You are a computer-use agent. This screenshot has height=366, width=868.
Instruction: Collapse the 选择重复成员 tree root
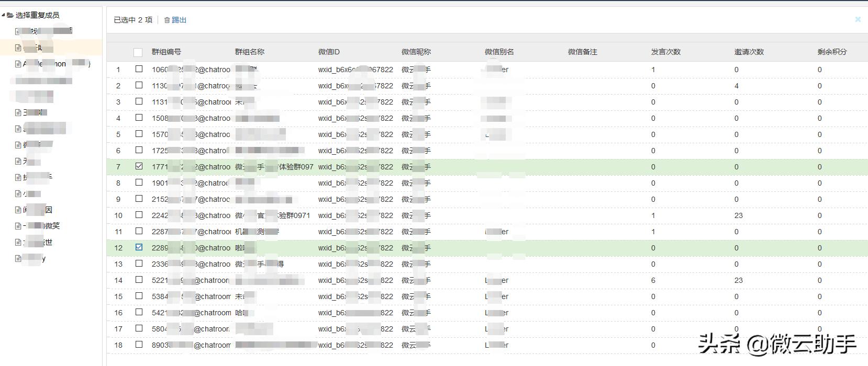3,15
